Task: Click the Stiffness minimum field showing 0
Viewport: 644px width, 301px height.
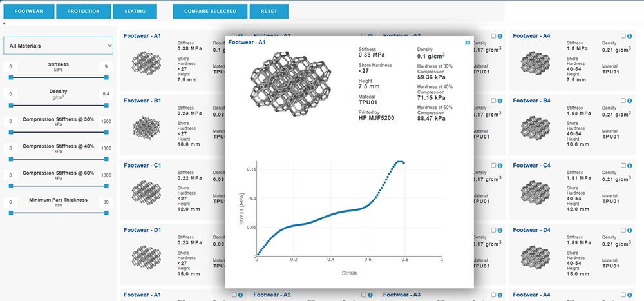Action: 11,66
